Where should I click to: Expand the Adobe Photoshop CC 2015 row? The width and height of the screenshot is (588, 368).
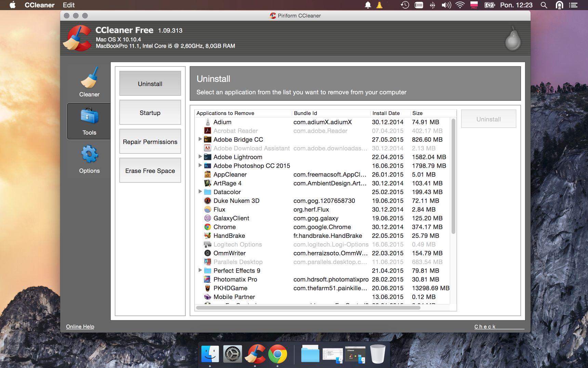pyautogui.click(x=200, y=165)
